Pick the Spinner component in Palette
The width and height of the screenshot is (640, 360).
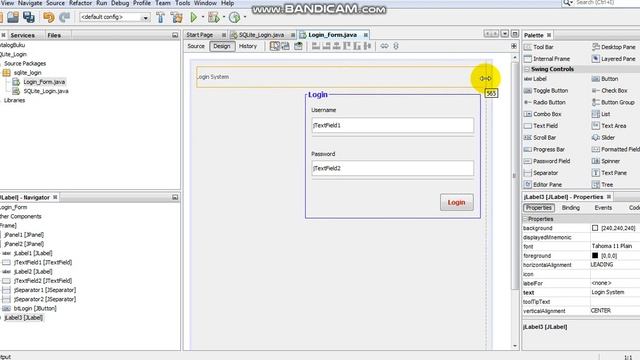pos(606,161)
